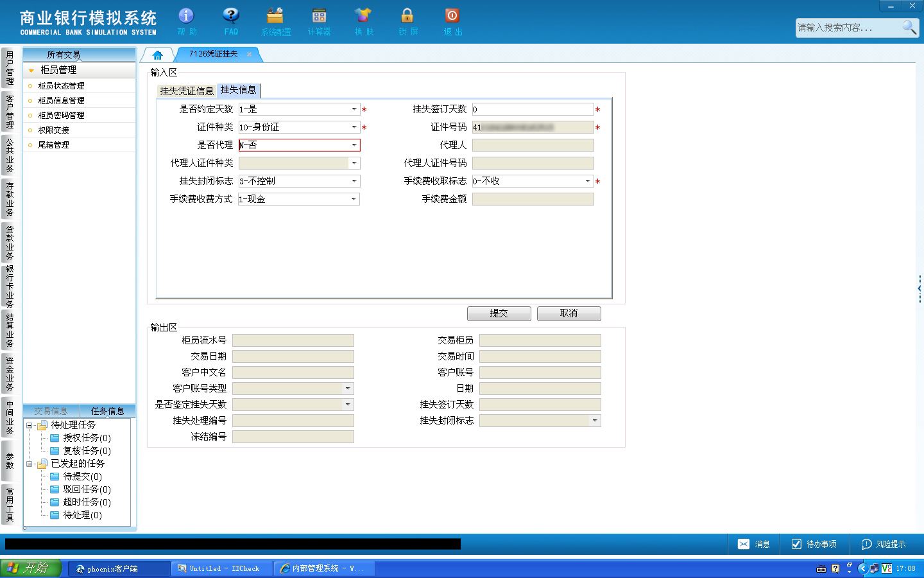Click the 换肤 skin-change shirt icon
The image size is (924, 578).
tap(363, 16)
